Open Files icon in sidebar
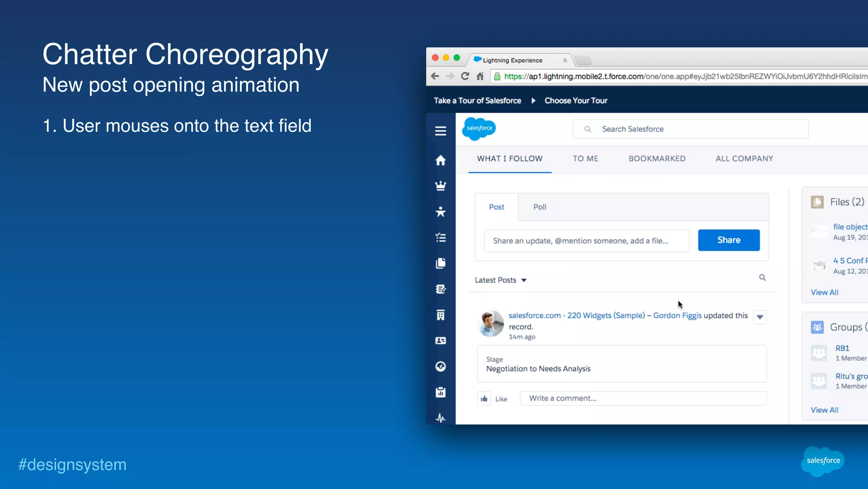This screenshot has height=489, width=868. [x=440, y=263]
